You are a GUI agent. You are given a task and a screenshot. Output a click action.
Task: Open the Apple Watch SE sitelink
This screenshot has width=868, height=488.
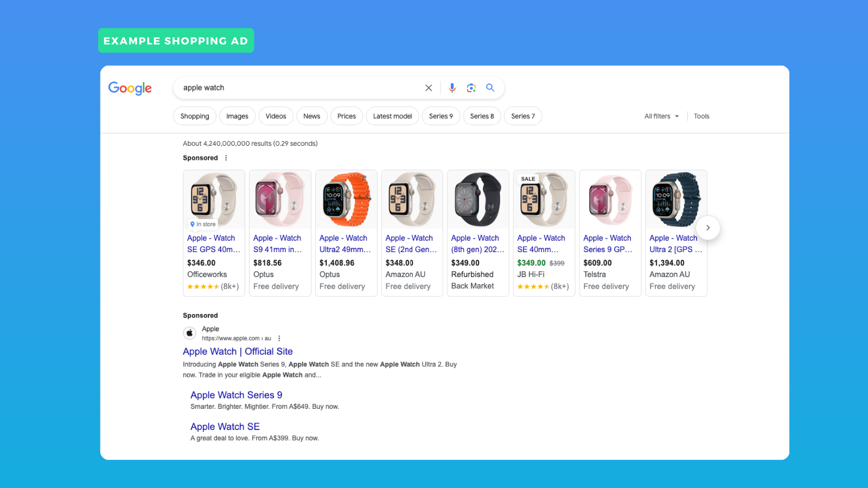click(225, 427)
